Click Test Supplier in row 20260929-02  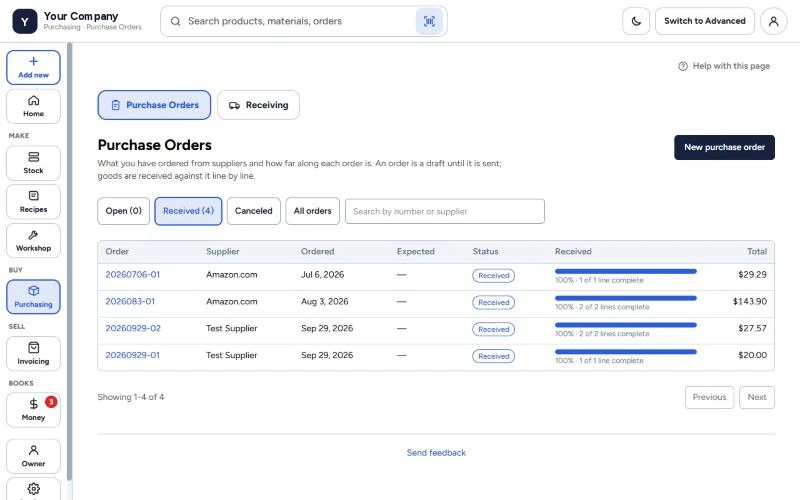[x=232, y=328]
